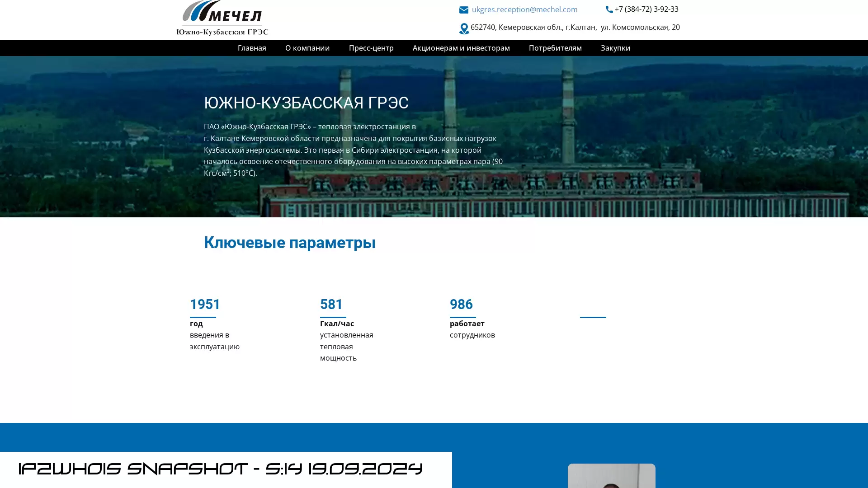868x488 pixels.
Task: Click the Mechel company logo
Action: click(222, 18)
